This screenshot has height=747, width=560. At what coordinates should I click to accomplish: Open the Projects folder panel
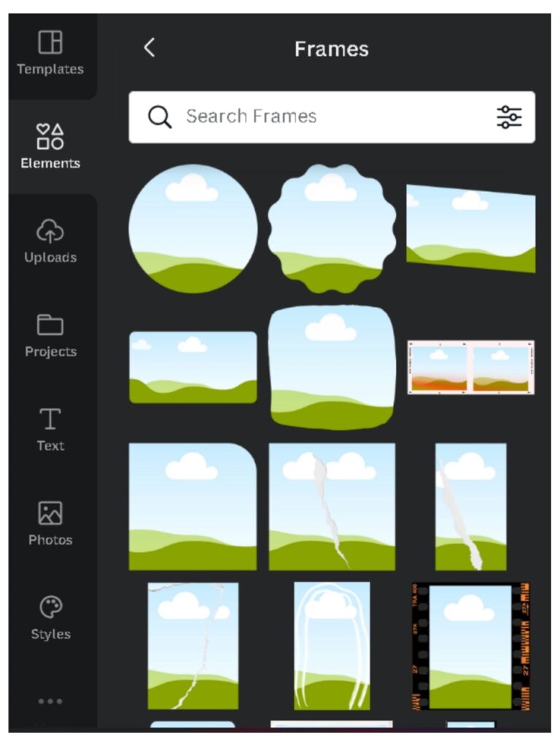(x=50, y=336)
